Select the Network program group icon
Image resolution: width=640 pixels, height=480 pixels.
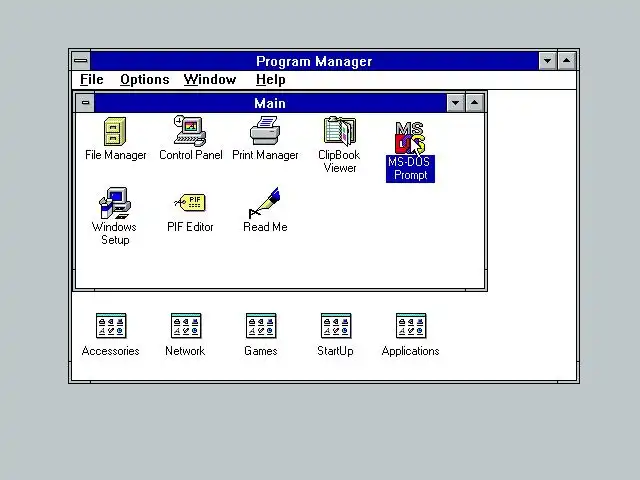point(186,326)
